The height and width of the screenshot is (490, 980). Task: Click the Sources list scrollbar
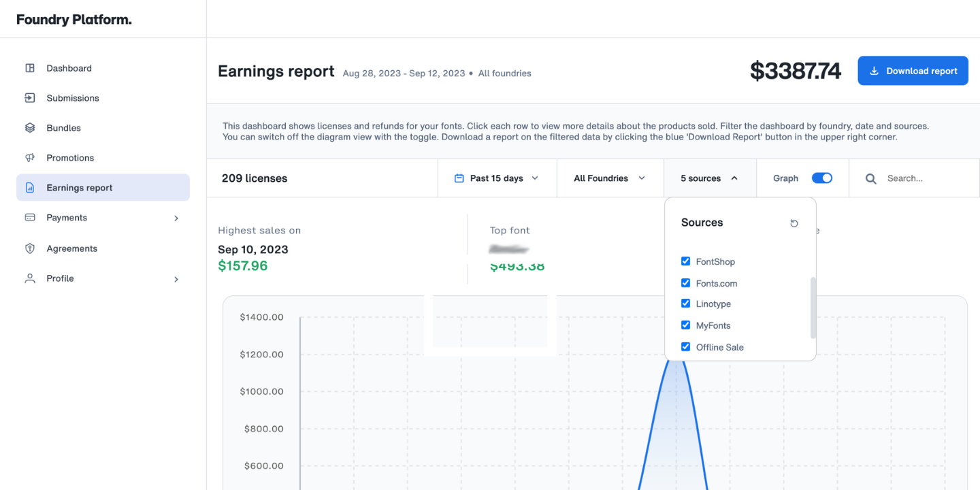813,308
